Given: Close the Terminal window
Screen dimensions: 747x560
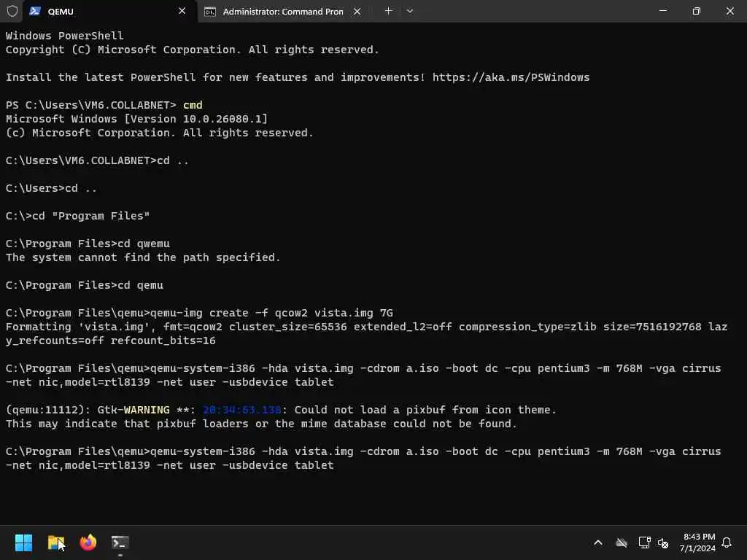Looking at the screenshot, I should pyautogui.click(x=729, y=11).
